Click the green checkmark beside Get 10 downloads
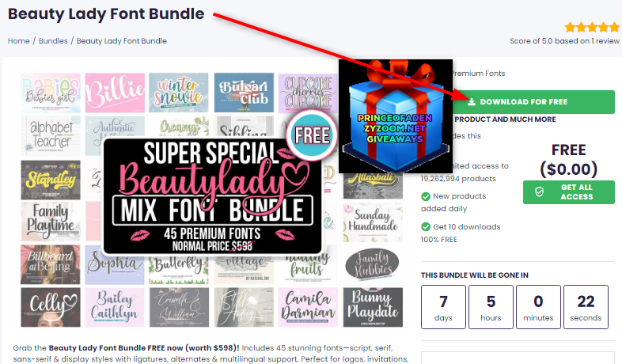622x364 pixels. (x=426, y=227)
